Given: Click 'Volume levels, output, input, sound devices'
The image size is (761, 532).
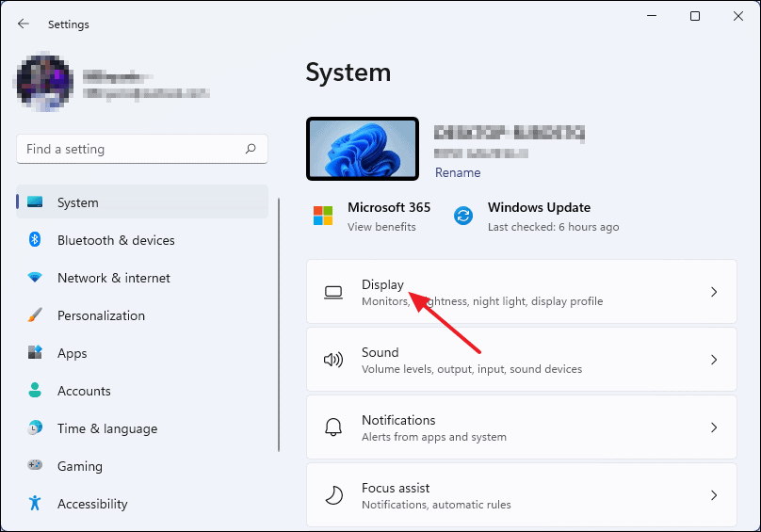Looking at the screenshot, I should click(472, 369).
